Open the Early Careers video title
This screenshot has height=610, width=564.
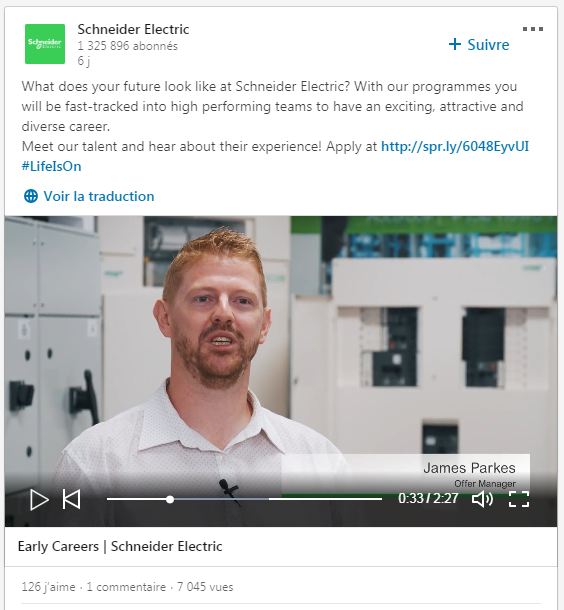tap(120, 546)
